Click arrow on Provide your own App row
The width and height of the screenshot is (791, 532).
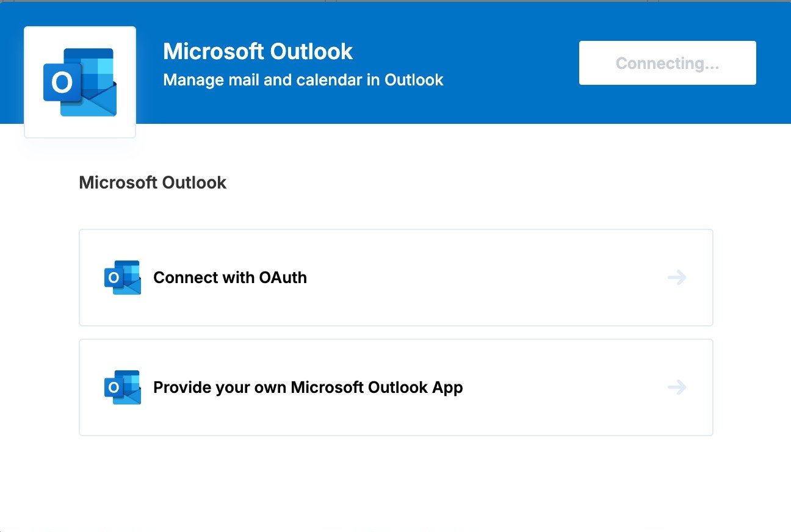677,387
